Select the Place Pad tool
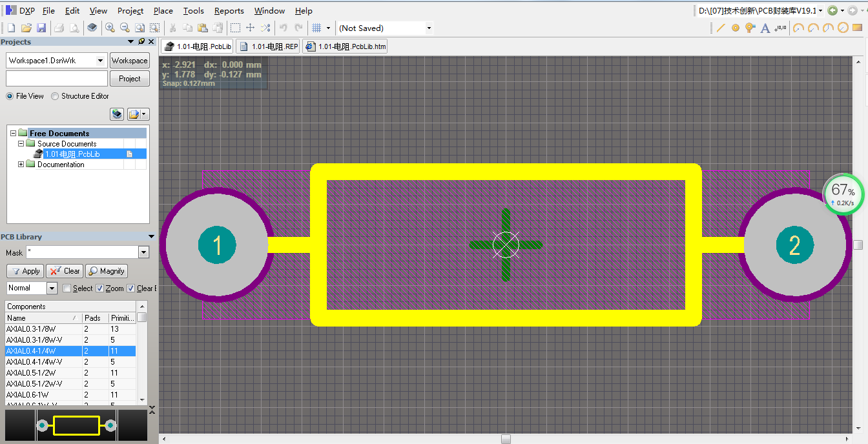 pyautogui.click(x=735, y=28)
